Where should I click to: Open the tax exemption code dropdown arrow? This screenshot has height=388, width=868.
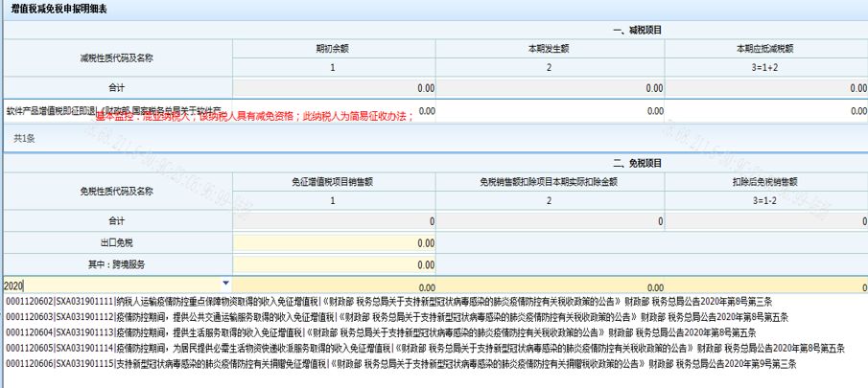[x=225, y=284]
